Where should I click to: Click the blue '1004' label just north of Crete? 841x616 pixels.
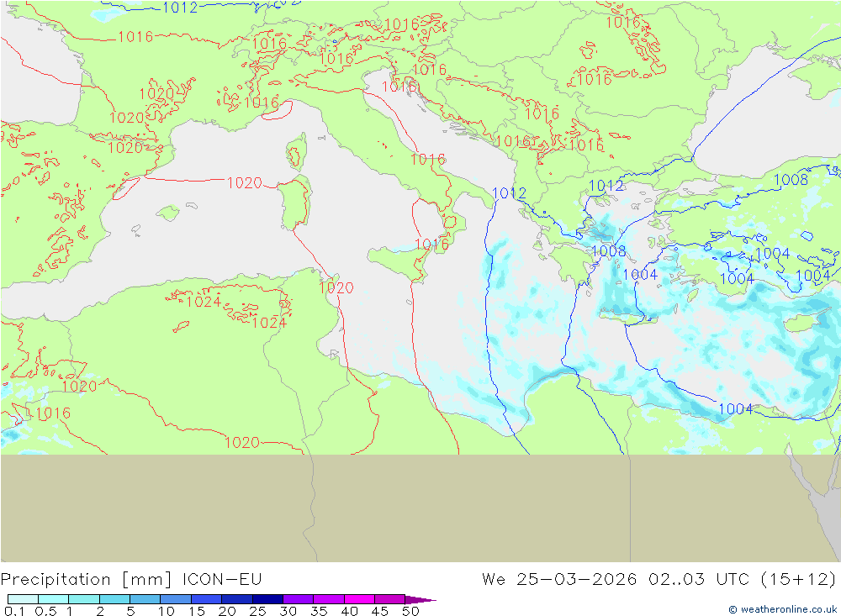click(640, 275)
